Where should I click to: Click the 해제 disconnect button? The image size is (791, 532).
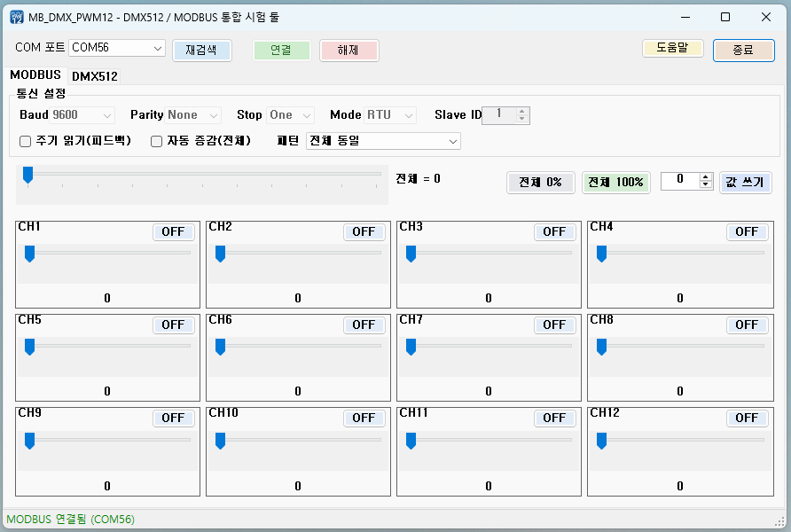click(349, 51)
